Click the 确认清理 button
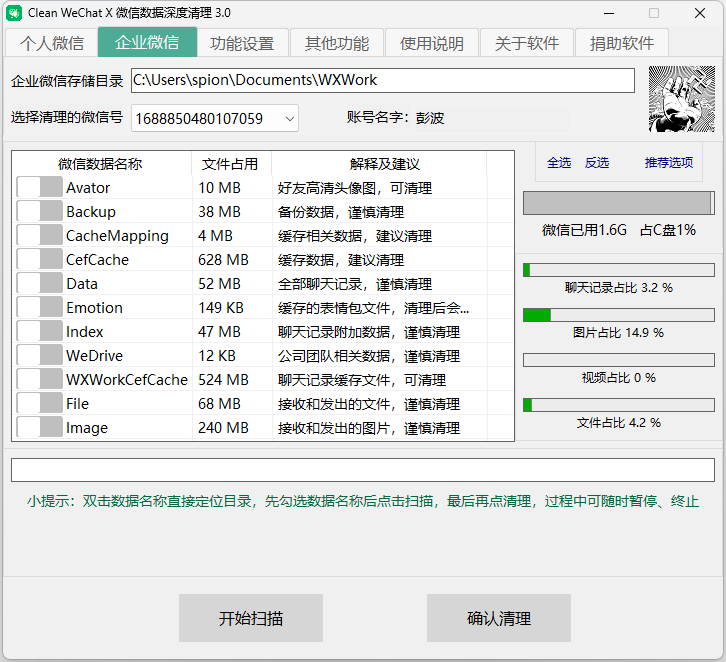The height and width of the screenshot is (662, 726). tap(499, 618)
